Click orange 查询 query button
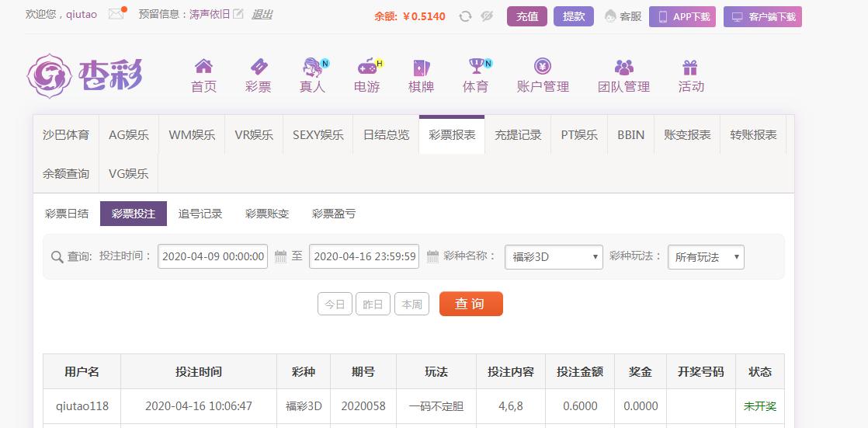Viewport: 868px width, 428px height. coord(471,304)
